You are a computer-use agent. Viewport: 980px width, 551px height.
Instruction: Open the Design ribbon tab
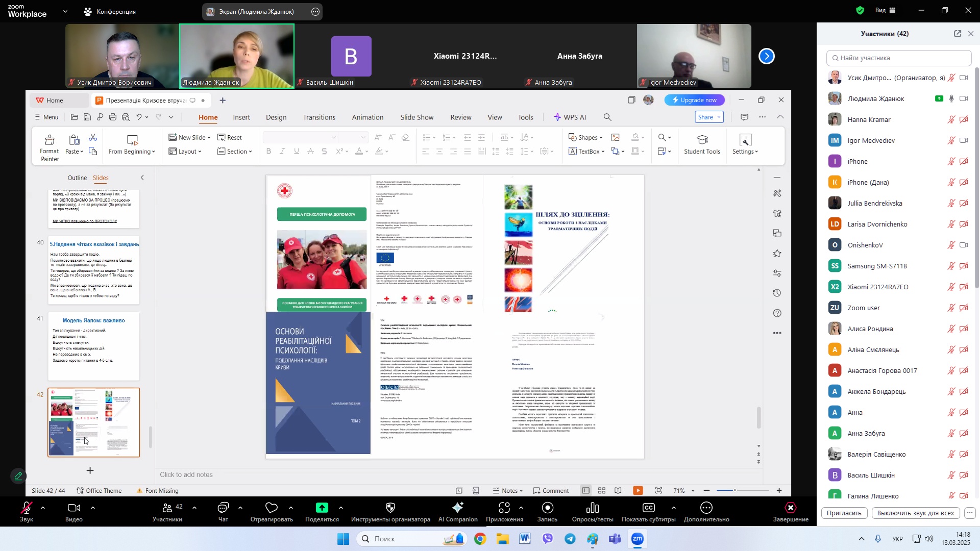tap(276, 117)
